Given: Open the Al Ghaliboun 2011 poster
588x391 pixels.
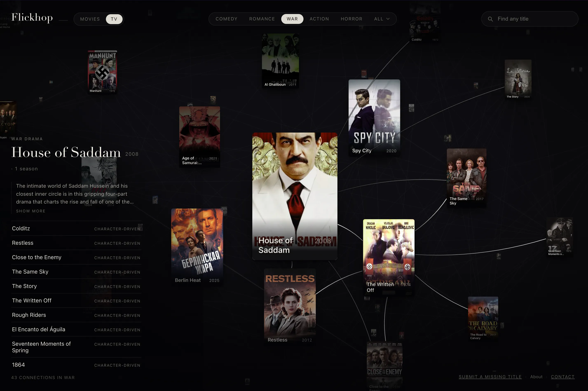Looking at the screenshot, I should (280, 61).
